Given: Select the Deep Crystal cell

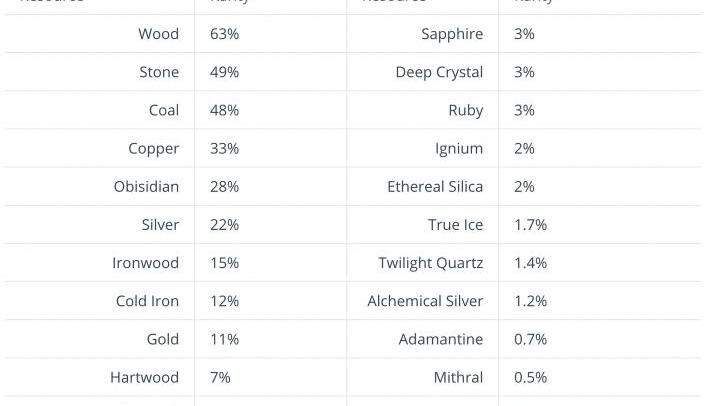Looking at the screenshot, I should click(x=439, y=72).
